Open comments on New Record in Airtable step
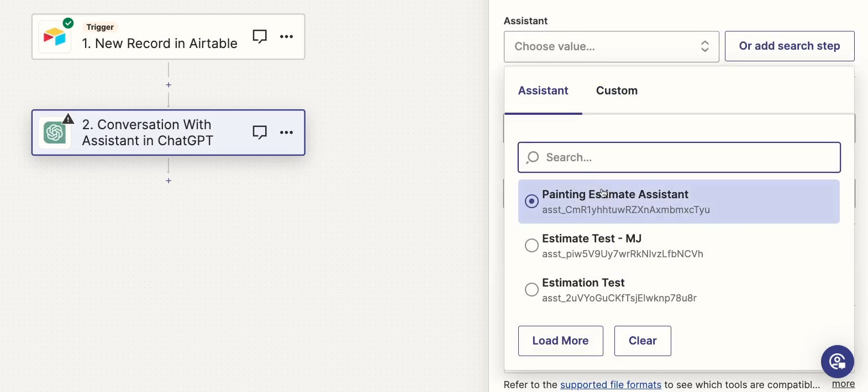Image resolution: width=868 pixels, height=392 pixels. 260,36
